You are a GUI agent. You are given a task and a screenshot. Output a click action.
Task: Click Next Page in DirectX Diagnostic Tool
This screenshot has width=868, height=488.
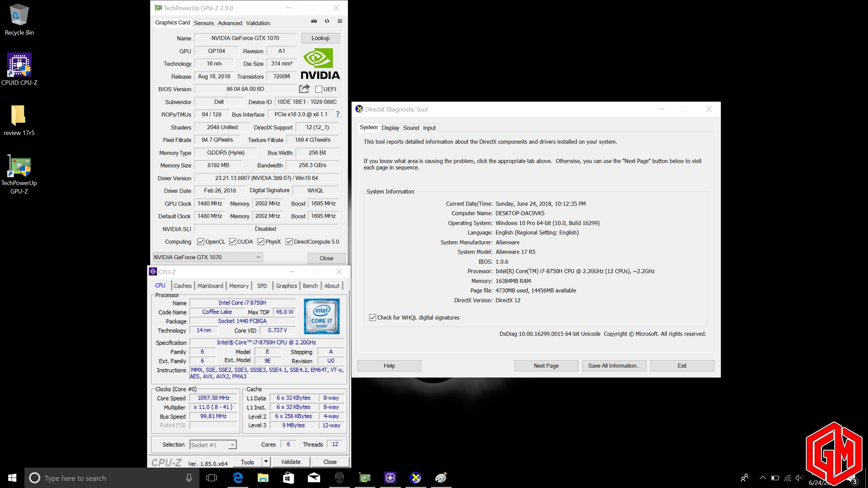(x=546, y=366)
